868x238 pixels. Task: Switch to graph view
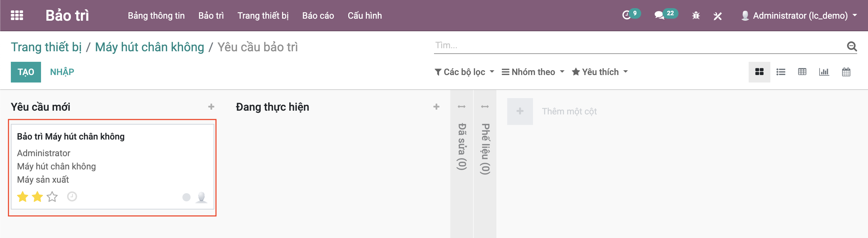click(x=824, y=72)
